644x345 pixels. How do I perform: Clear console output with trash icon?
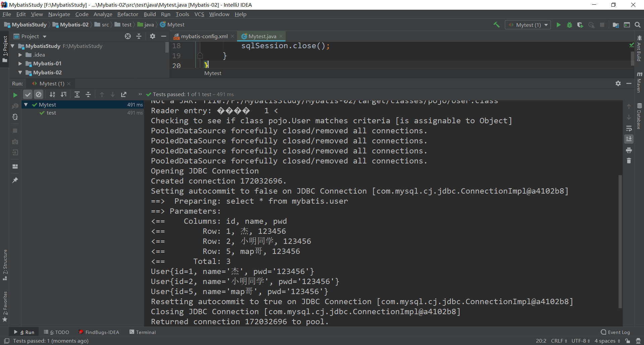pos(629,161)
